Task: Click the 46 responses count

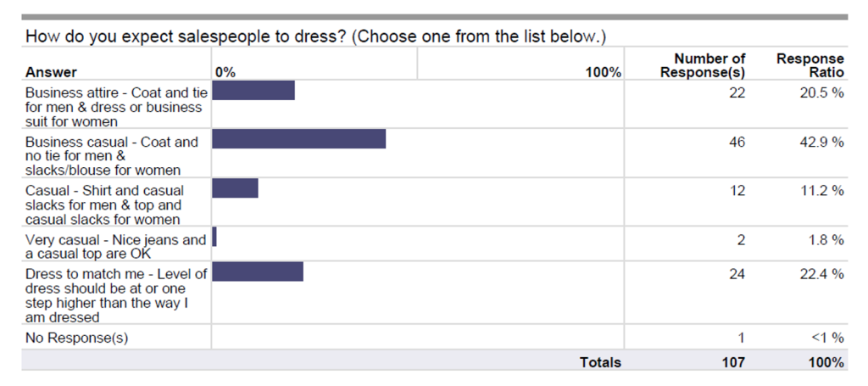Action: 737,142
